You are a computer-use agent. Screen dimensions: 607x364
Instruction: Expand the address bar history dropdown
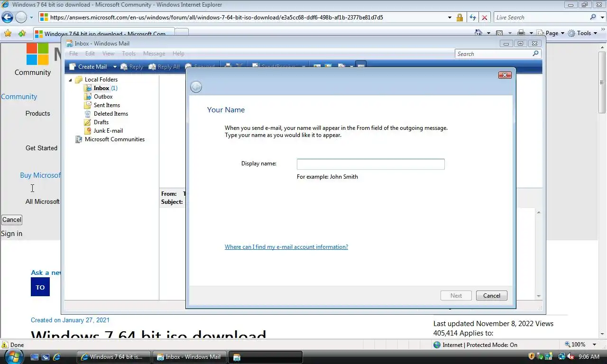[x=450, y=18]
